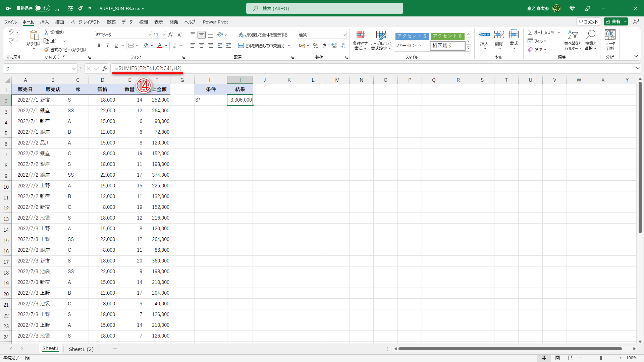Expand the fill color dropdown arrow
The image size is (644, 362).
click(153, 46)
